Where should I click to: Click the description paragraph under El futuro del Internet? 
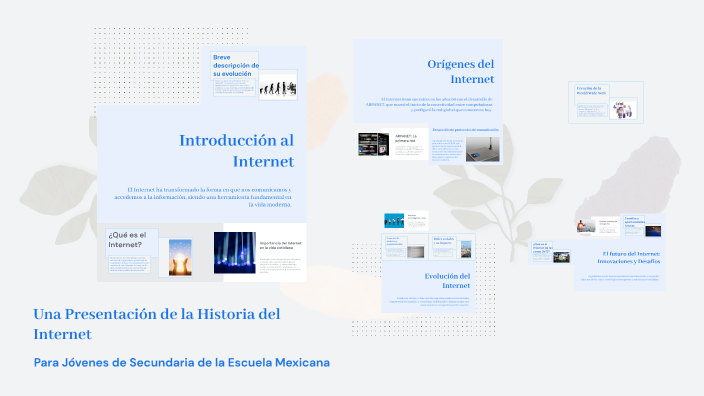620,278
